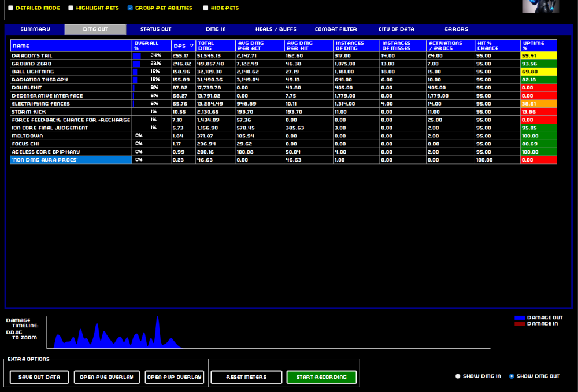
Task: Click the DPS column sort arrow
Action: (x=192, y=46)
